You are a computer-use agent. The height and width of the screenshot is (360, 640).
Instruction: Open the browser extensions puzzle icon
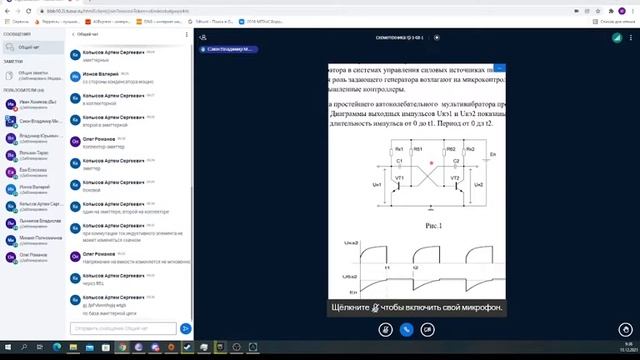(611, 11)
